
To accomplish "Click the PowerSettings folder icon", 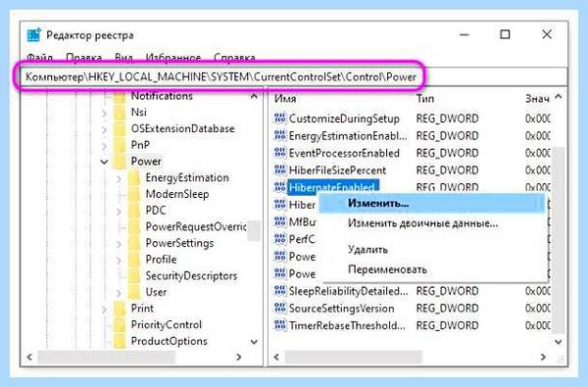I will 134,243.
